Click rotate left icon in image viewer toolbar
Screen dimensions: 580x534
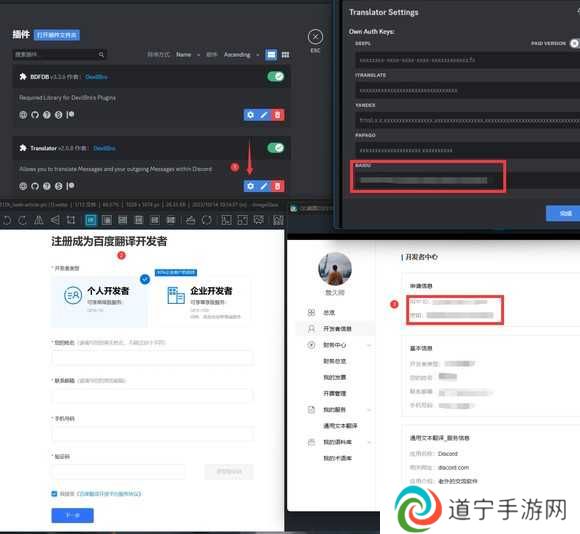tap(7, 220)
